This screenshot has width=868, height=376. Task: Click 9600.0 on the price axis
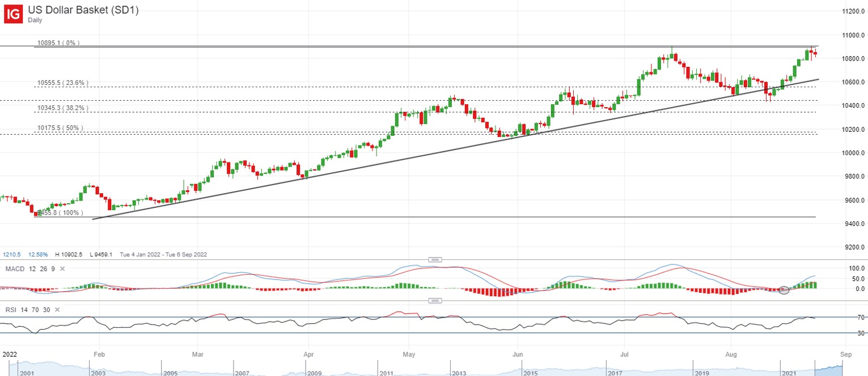[x=854, y=200]
